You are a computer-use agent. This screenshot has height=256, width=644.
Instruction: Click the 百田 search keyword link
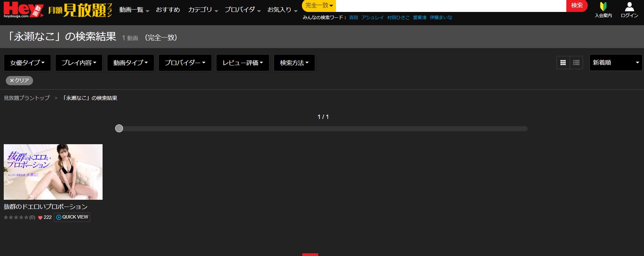(354, 17)
